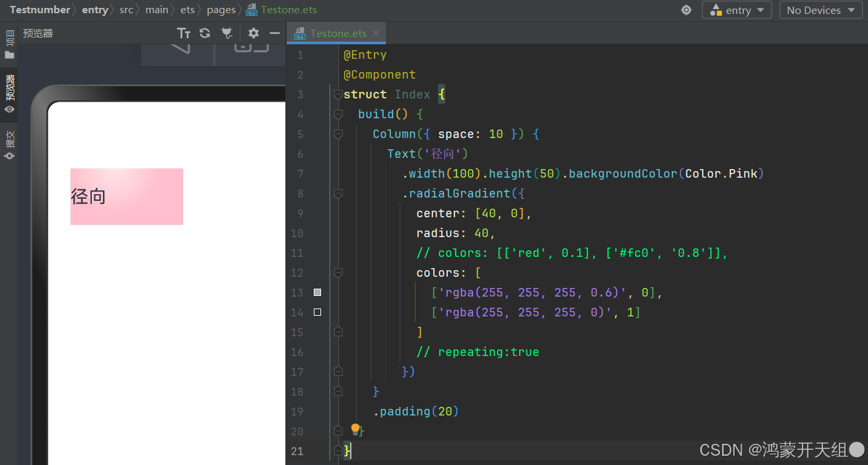868x465 pixels.
Task: Open the 项目 project tool window
Action: click(9, 44)
